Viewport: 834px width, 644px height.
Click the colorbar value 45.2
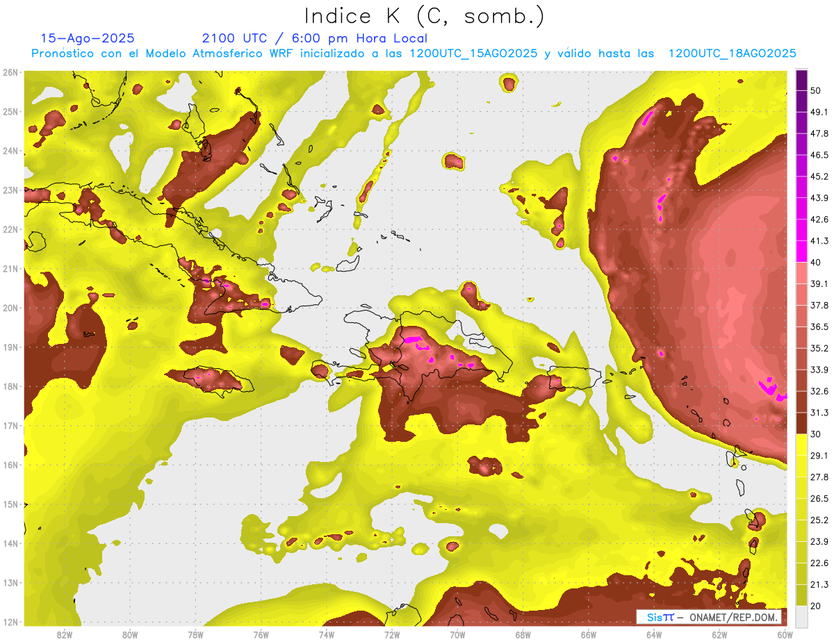pyautogui.click(x=819, y=176)
